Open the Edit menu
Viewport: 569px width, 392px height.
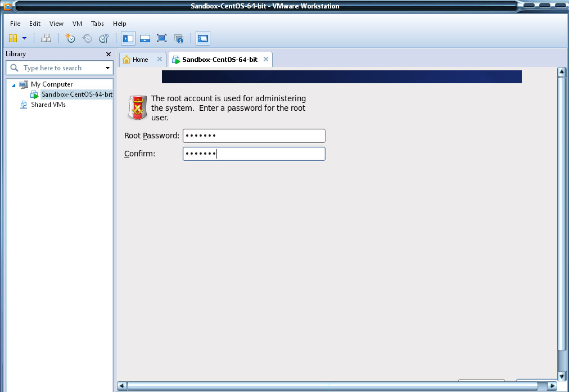(35, 24)
